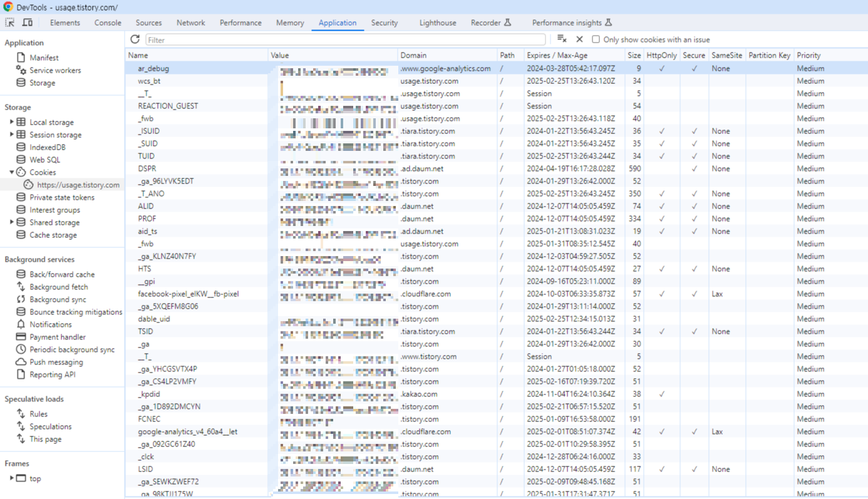This screenshot has height=499, width=868.
Task: Click the Web SQL database icon
Action: pos(21,160)
